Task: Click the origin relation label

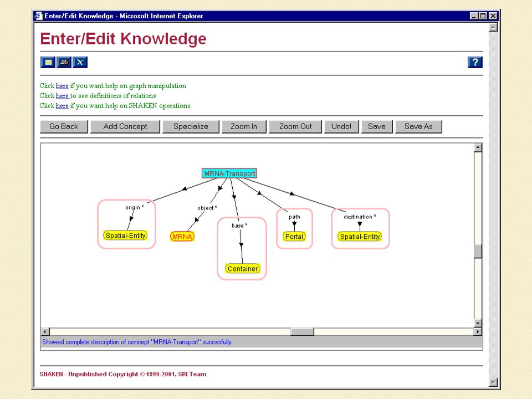Action: (134, 207)
